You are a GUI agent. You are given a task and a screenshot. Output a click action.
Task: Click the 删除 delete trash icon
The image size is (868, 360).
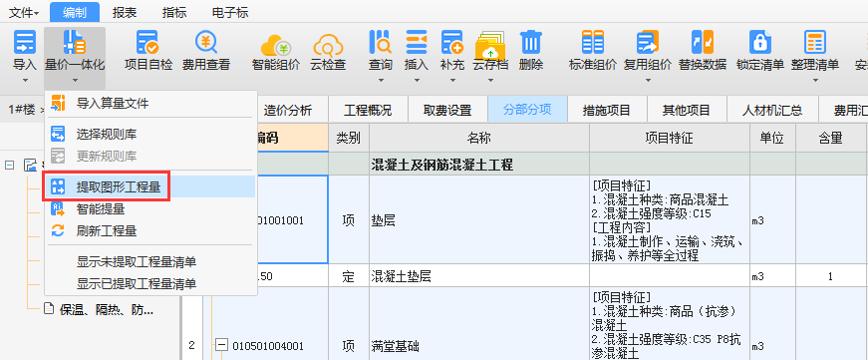[531, 42]
